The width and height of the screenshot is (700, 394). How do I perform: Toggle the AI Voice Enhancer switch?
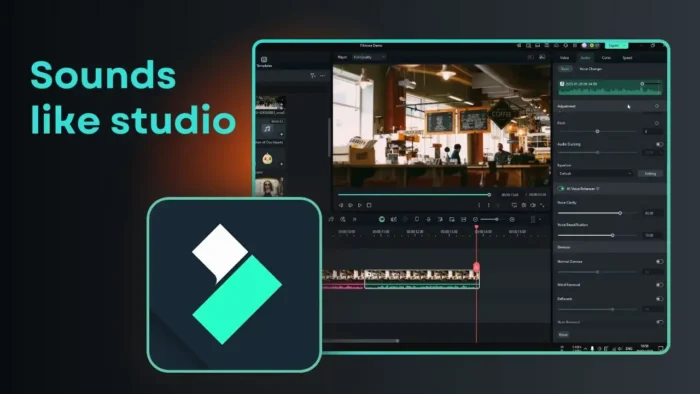pos(561,189)
